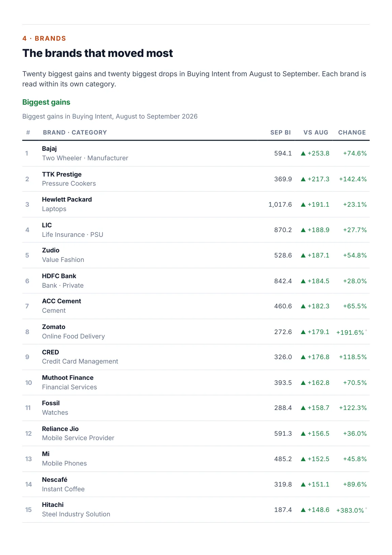392x555 pixels.
Task: Click the 'Mobile Service Provider' category text
Action: (78, 438)
